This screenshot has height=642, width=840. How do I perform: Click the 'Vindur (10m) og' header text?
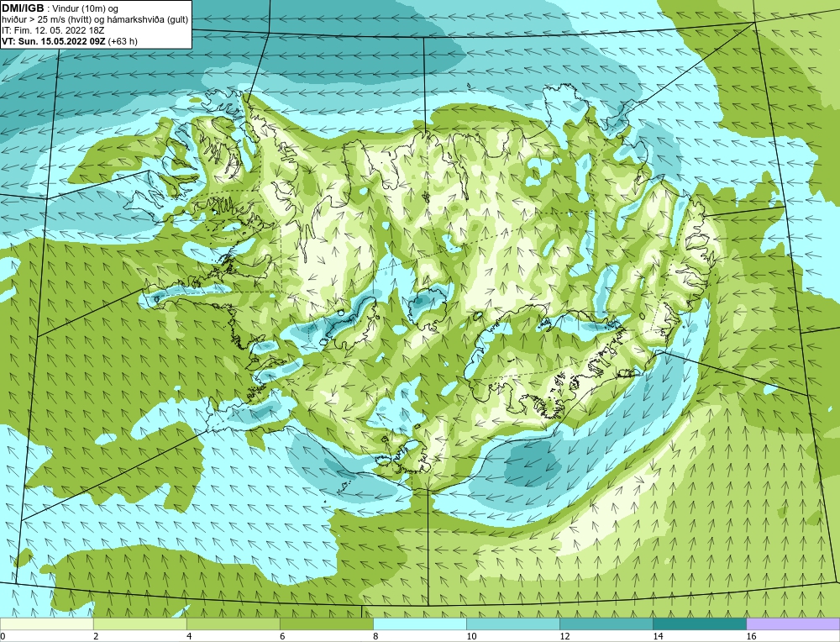[86, 8]
